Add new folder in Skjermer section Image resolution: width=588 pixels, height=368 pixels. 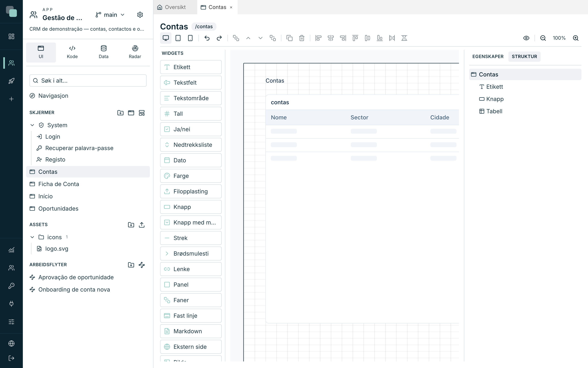tap(120, 113)
